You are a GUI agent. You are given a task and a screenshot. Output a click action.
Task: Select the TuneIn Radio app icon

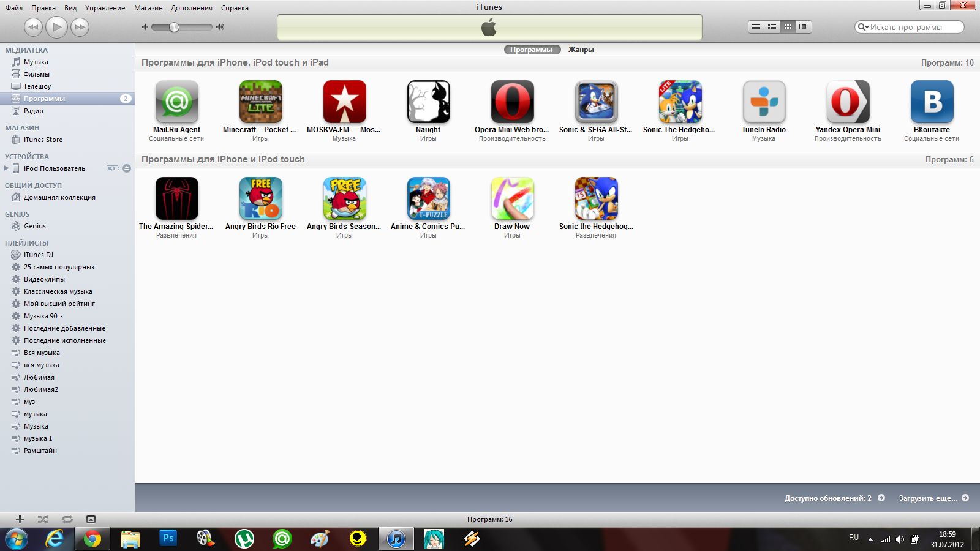764,102
